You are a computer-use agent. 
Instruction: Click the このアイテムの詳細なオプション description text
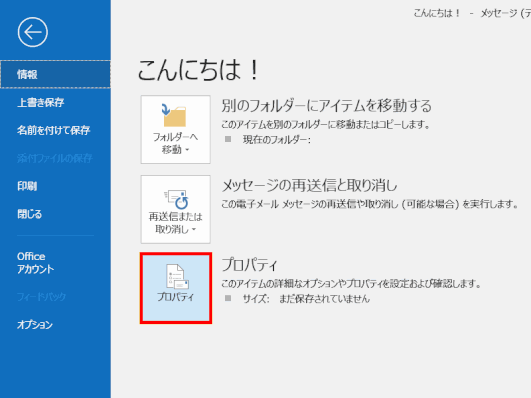click(x=351, y=284)
